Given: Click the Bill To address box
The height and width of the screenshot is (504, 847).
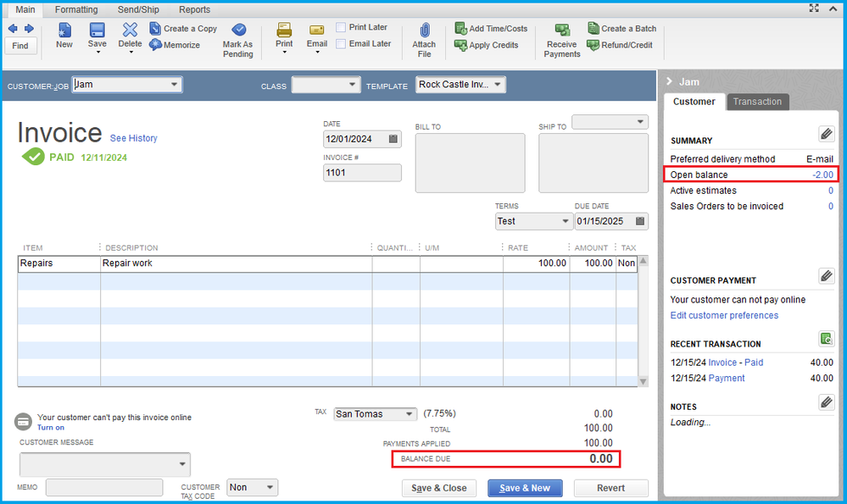Looking at the screenshot, I should click(470, 163).
